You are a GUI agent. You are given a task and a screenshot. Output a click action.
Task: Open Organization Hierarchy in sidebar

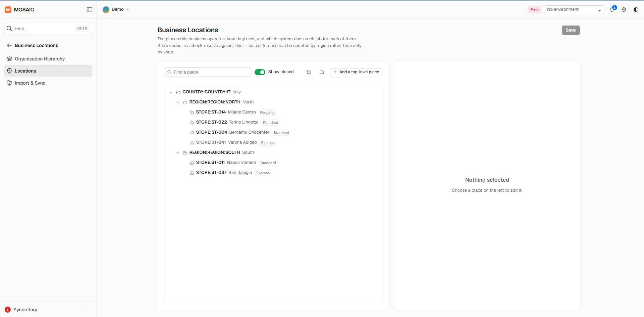pyautogui.click(x=48, y=59)
